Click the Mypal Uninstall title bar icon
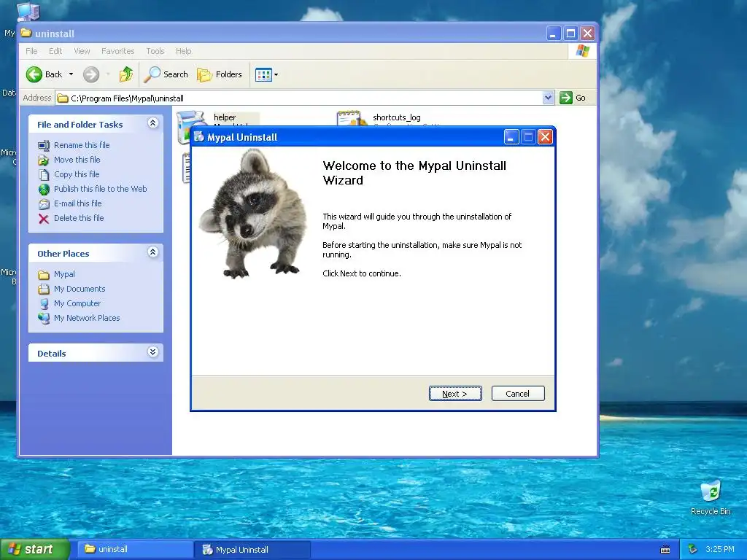Screen dimensions: 747x560 coord(199,136)
